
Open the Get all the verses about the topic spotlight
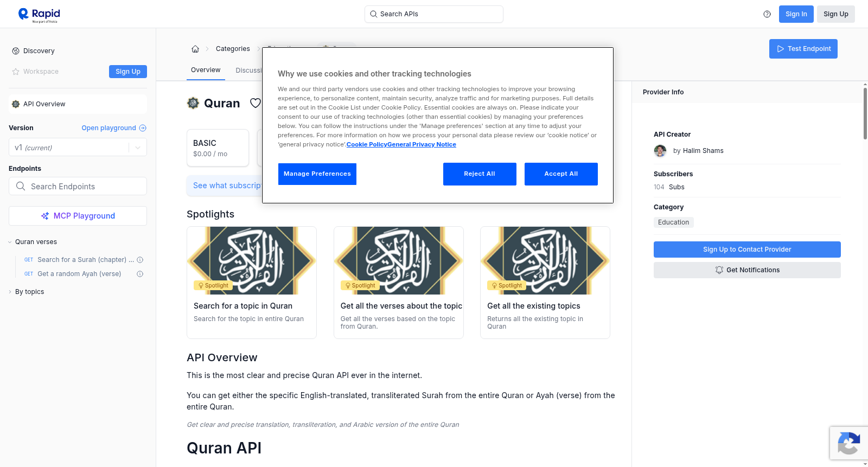point(399,283)
